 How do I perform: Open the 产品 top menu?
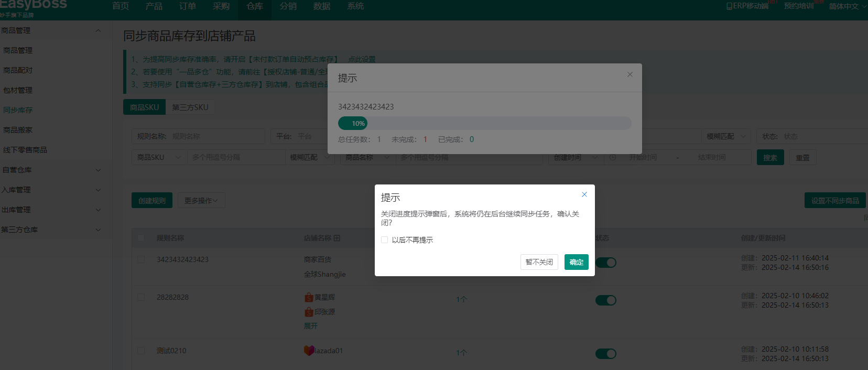click(x=154, y=6)
